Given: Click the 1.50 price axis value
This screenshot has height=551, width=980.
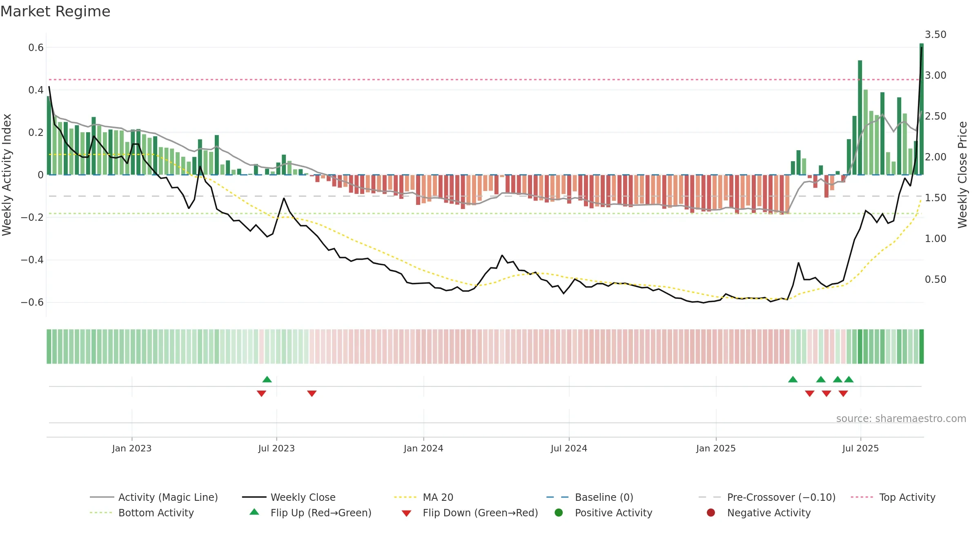Looking at the screenshot, I should [x=935, y=198].
